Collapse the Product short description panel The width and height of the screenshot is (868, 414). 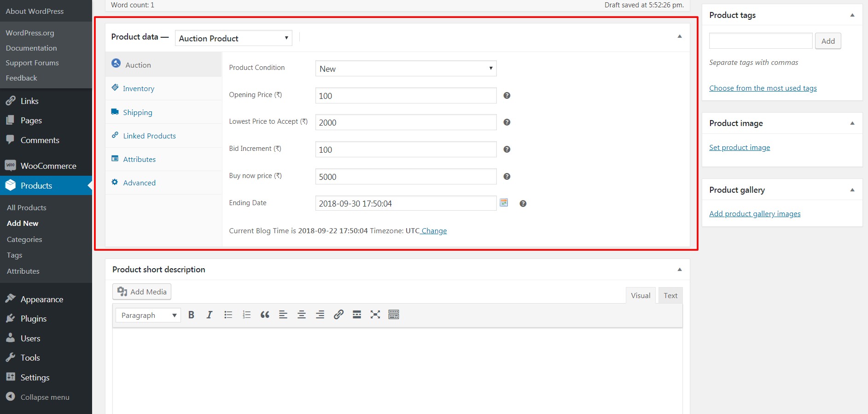coord(679,270)
